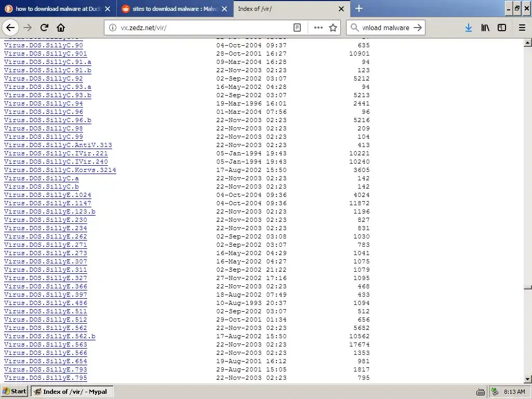Click the keyboard icon in system tray
The image size is (532, 399).
pos(481,392)
